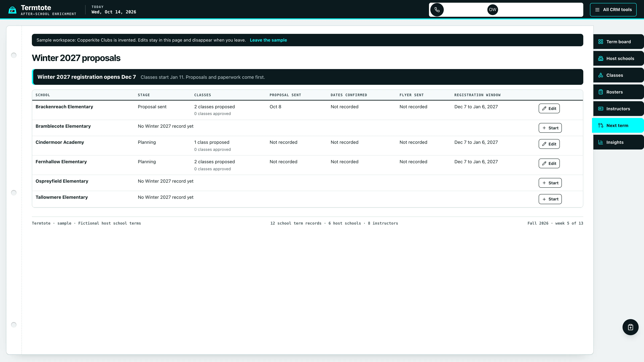Select the Rosters sidebar icon
This screenshot has width=644, height=362.
tap(601, 92)
